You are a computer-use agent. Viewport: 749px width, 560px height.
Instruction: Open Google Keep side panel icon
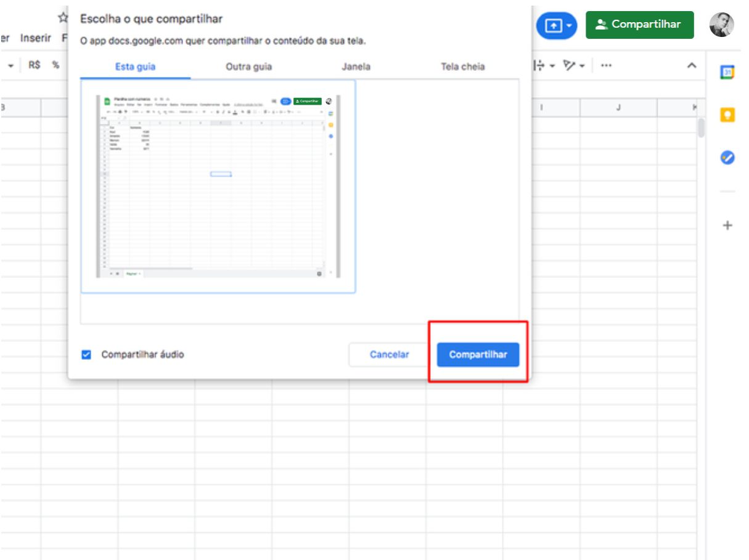point(727,115)
